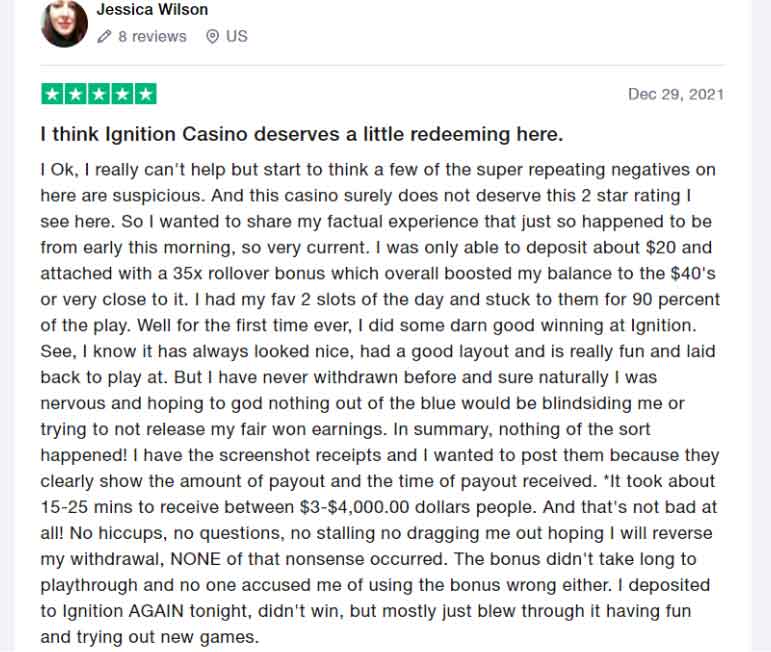Click the "Dec 29, 2021" review date
The width and height of the screenshot is (771, 652).
[x=675, y=95]
